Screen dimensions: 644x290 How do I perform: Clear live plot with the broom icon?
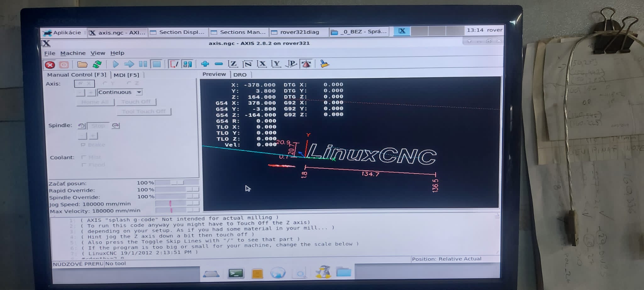[324, 64]
